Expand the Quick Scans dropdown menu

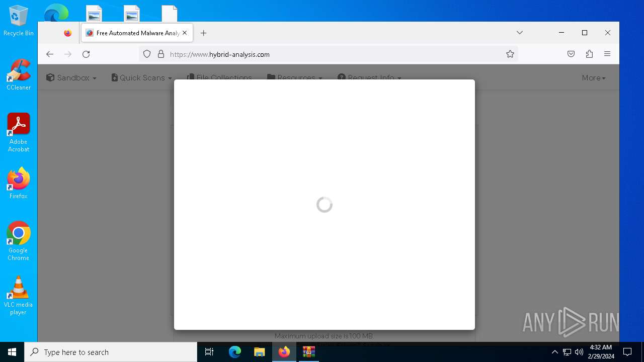(141, 78)
